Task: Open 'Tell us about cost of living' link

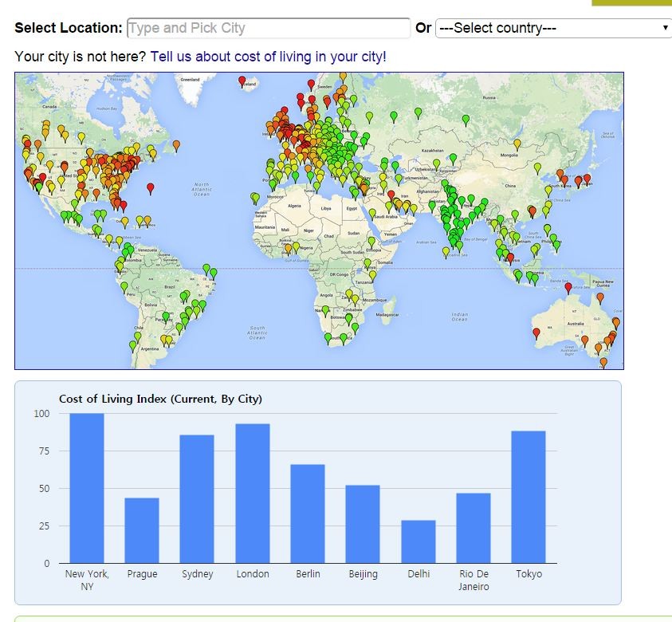Action: pyautogui.click(x=268, y=57)
